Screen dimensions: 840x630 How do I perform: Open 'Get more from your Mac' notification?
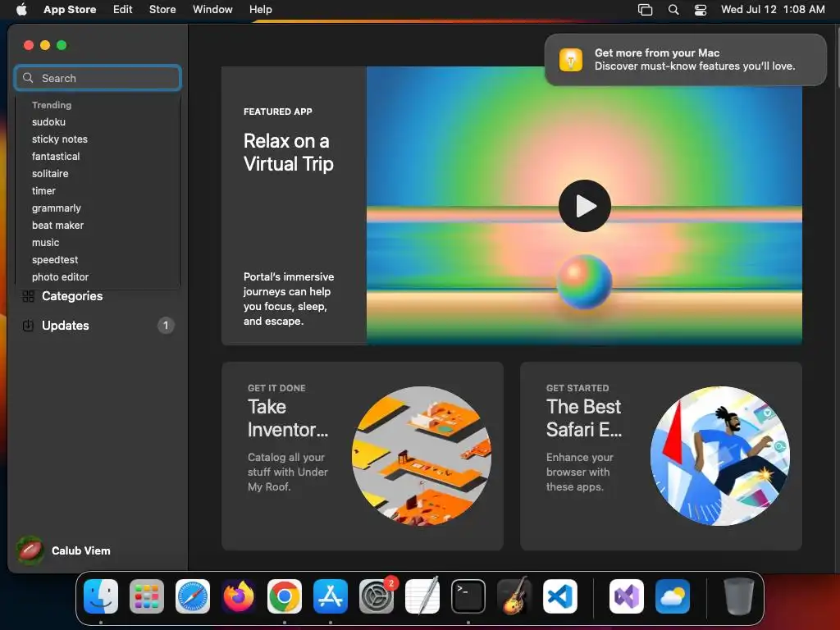(x=685, y=59)
